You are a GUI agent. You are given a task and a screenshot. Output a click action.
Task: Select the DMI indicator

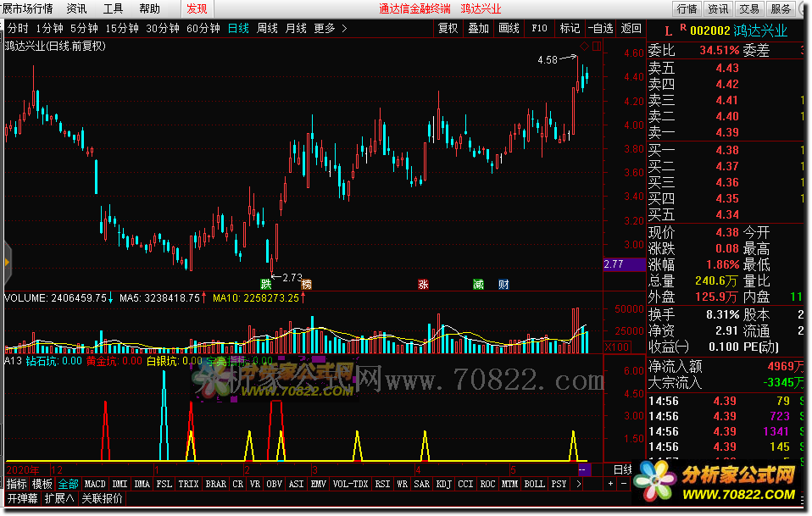(120, 484)
